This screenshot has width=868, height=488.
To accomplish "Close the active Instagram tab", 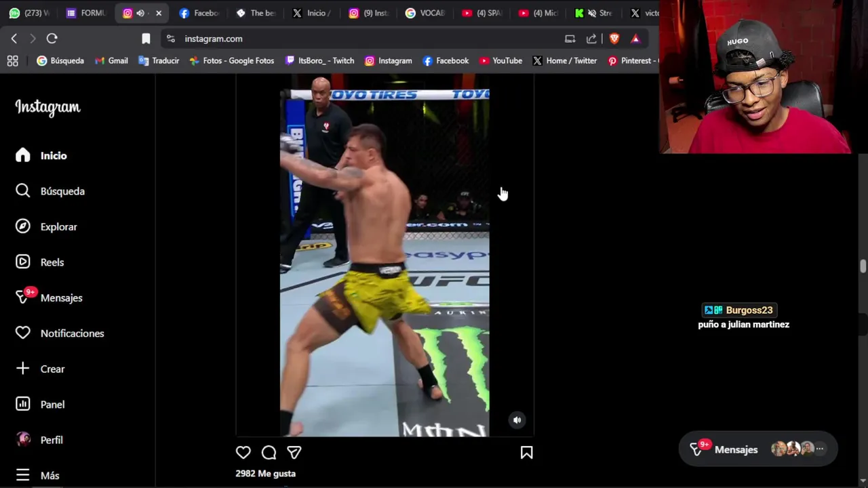I will (x=159, y=13).
